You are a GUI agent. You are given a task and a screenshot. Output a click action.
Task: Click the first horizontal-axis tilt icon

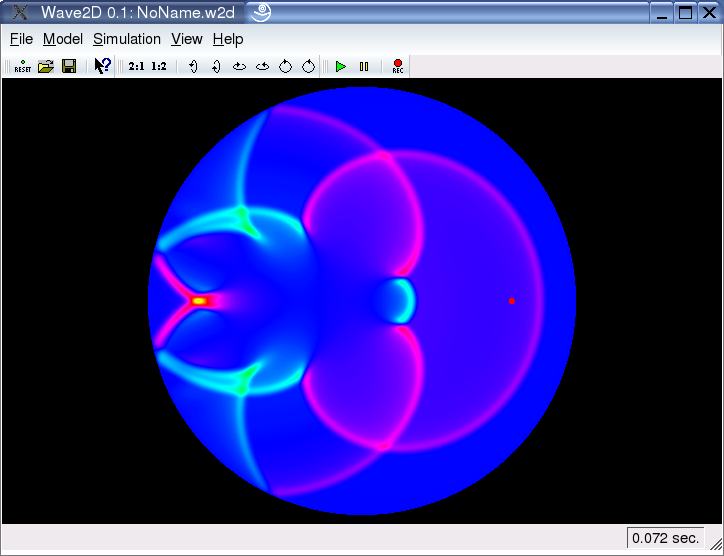pyautogui.click(x=239, y=66)
